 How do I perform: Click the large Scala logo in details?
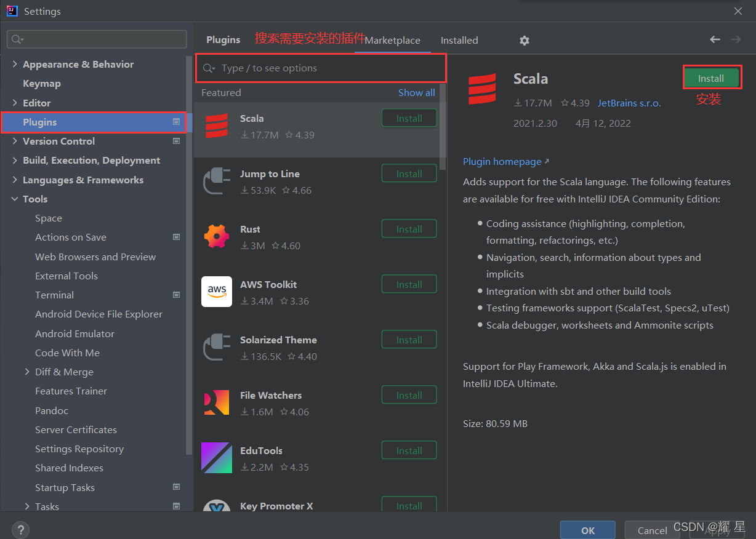(482, 89)
